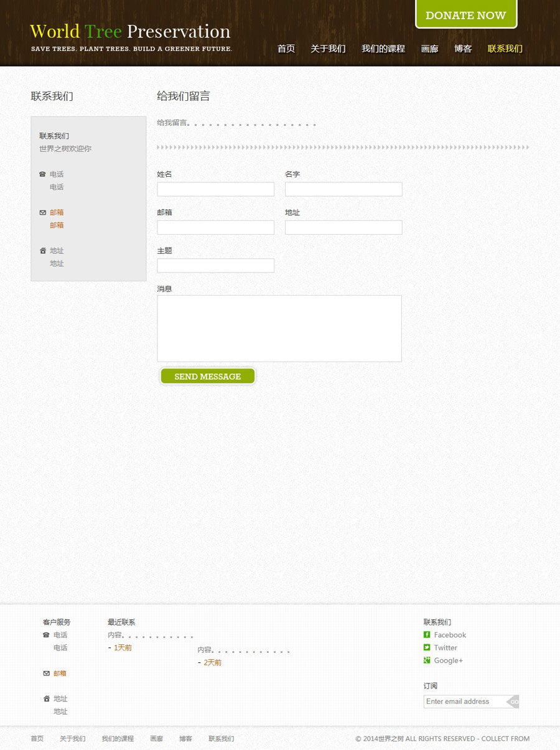
Task: Click the Enter email address subscription field
Action: tap(465, 701)
